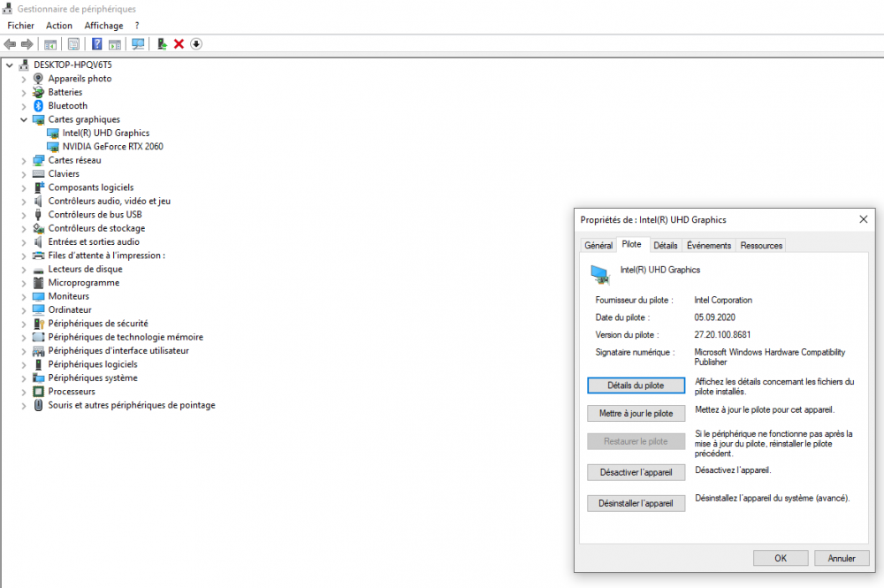Toggle the action pane toolbar icon

coord(114,44)
